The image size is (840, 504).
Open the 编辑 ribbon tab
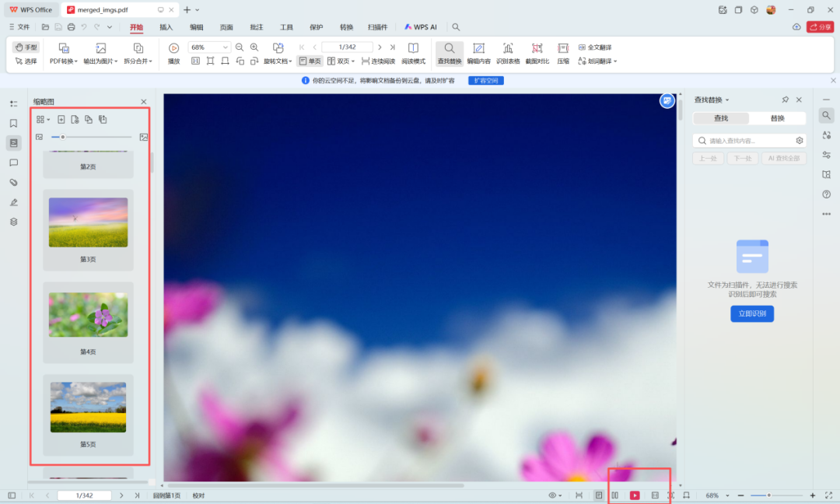pyautogui.click(x=197, y=26)
